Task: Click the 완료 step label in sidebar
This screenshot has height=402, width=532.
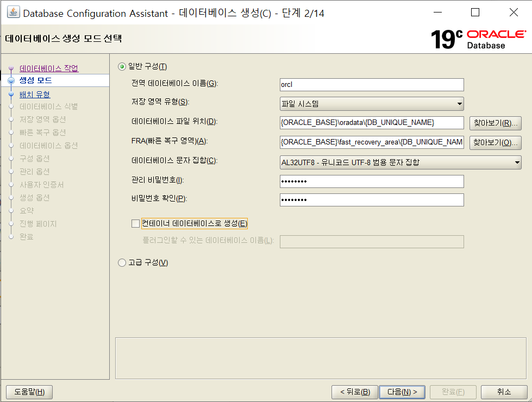Action: pos(26,237)
